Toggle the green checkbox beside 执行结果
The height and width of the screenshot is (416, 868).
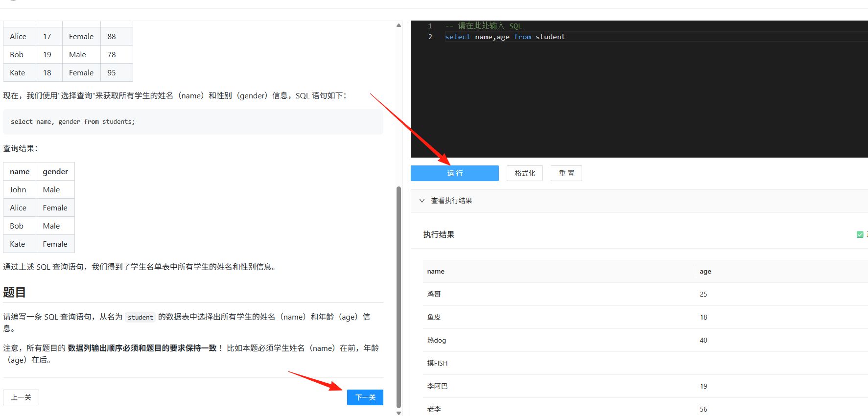point(860,234)
